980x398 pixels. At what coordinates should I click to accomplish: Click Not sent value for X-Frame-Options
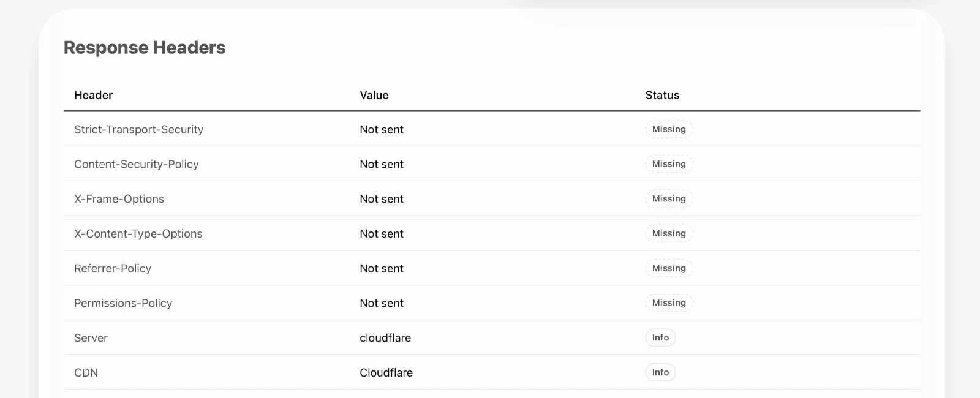point(382,199)
